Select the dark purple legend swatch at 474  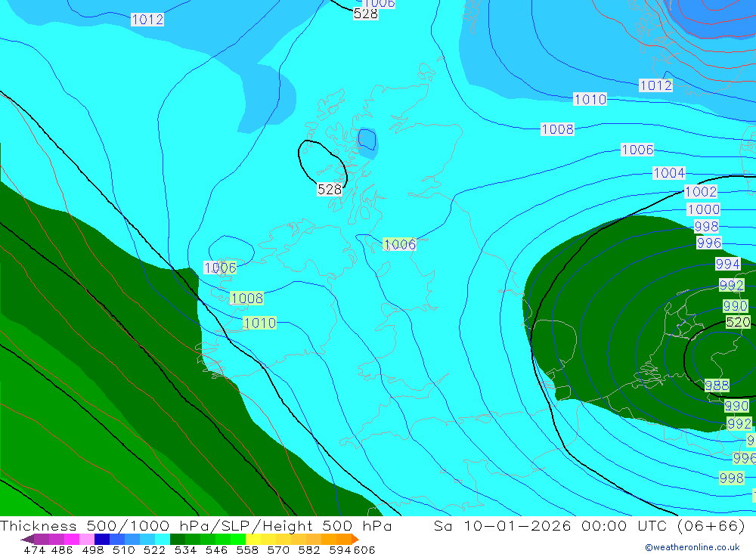coord(42,539)
